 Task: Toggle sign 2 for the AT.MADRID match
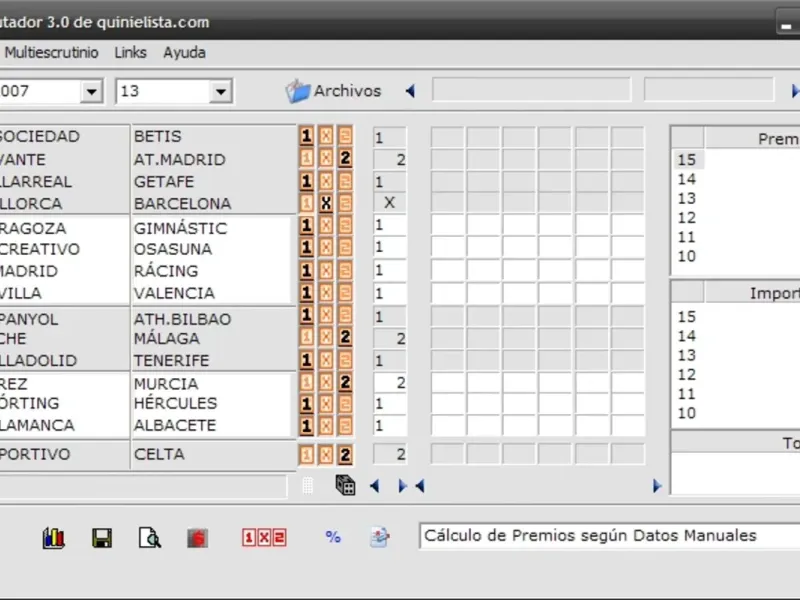point(345,159)
